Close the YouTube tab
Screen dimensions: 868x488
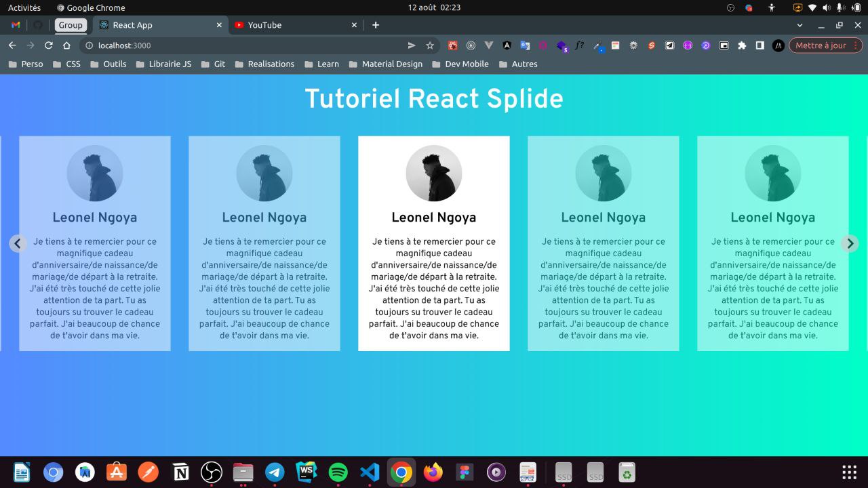point(354,25)
